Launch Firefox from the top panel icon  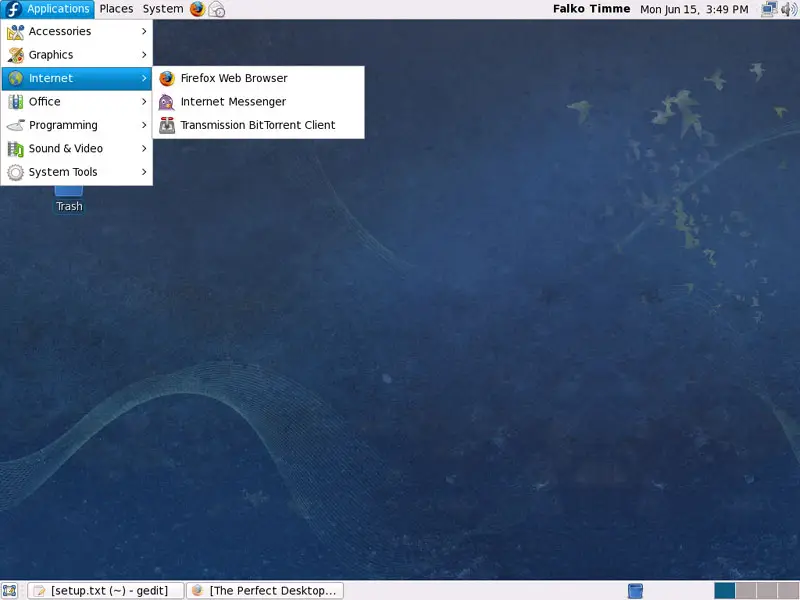tap(197, 9)
